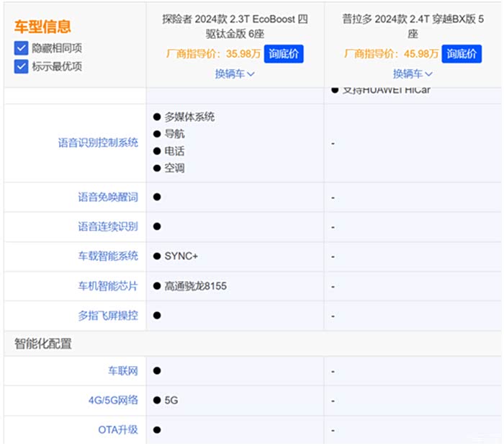Open 语音免唤醒词 parameter link
The height and width of the screenshot is (446, 504).
point(108,197)
